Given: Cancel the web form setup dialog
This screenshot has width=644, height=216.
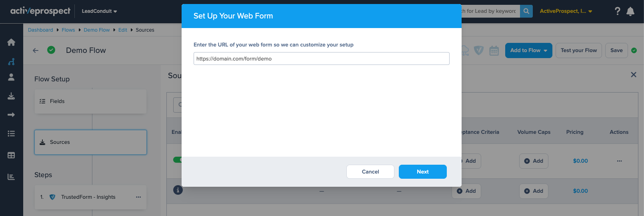Looking at the screenshot, I should [370, 172].
